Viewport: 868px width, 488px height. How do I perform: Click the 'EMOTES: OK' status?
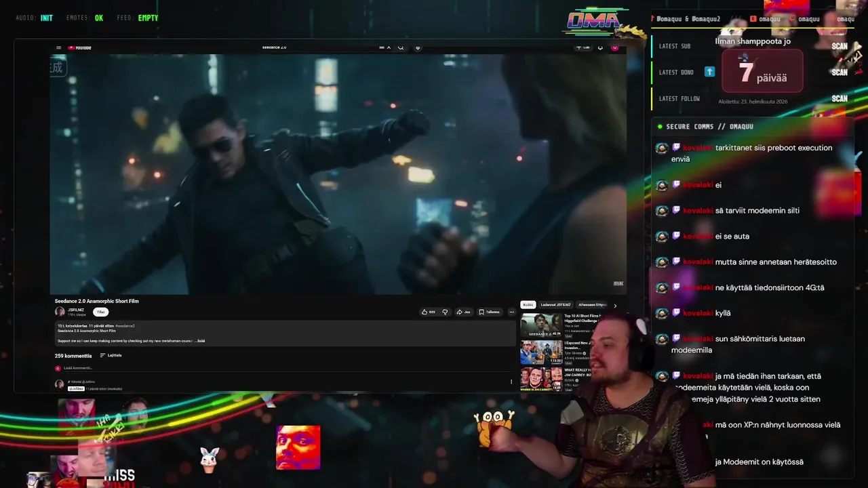85,18
